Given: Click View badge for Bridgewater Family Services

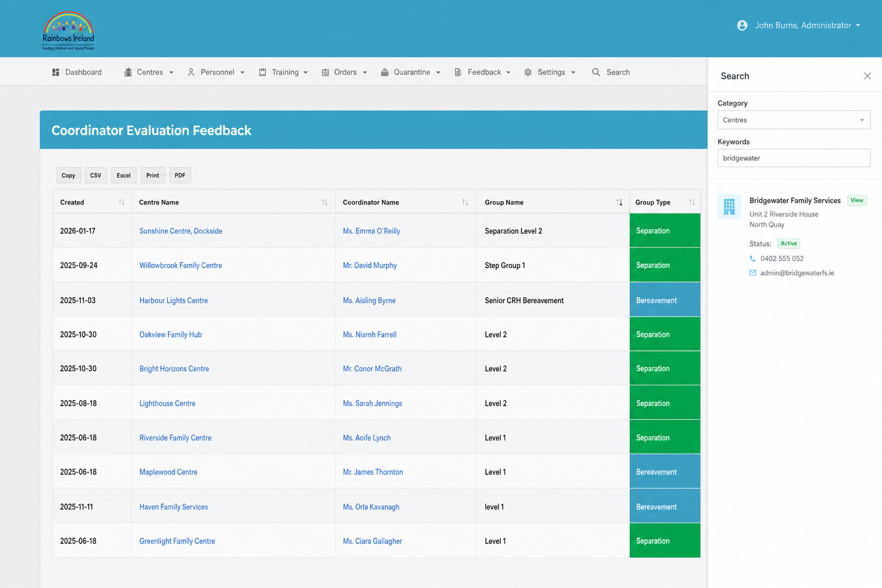Looking at the screenshot, I should [857, 200].
